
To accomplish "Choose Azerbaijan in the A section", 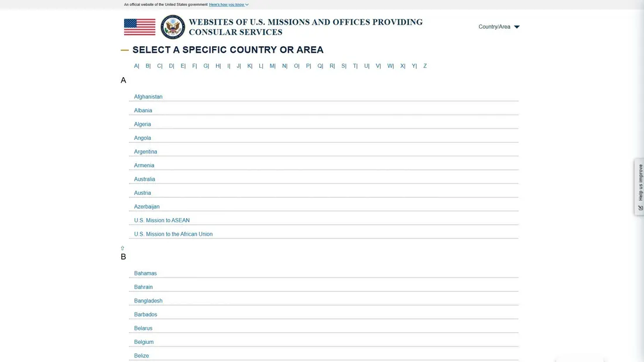I will click(146, 207).
